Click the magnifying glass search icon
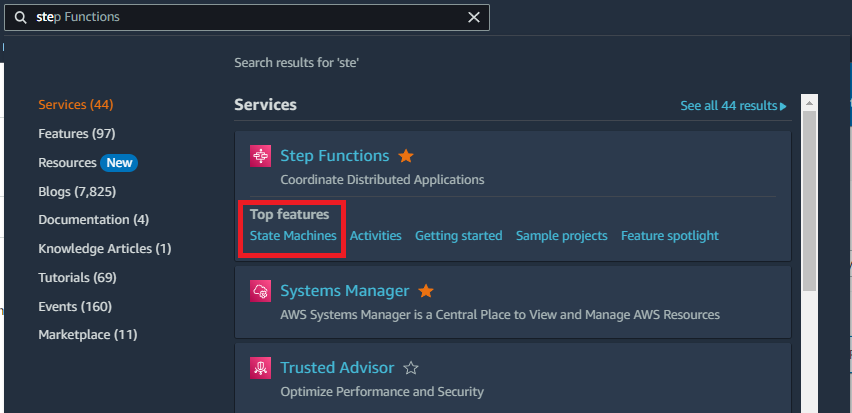The height and width of the screenshot is (413, 852). [x=21, y=17]
